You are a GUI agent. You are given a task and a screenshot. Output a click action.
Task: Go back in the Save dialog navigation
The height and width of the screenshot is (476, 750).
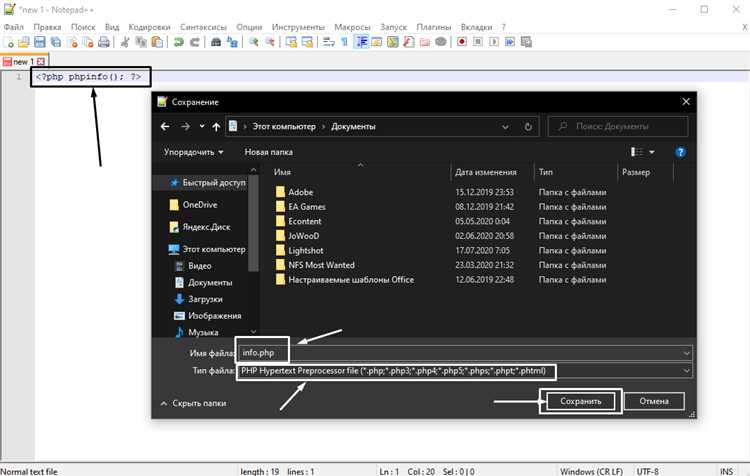click(x=165, y=127)
